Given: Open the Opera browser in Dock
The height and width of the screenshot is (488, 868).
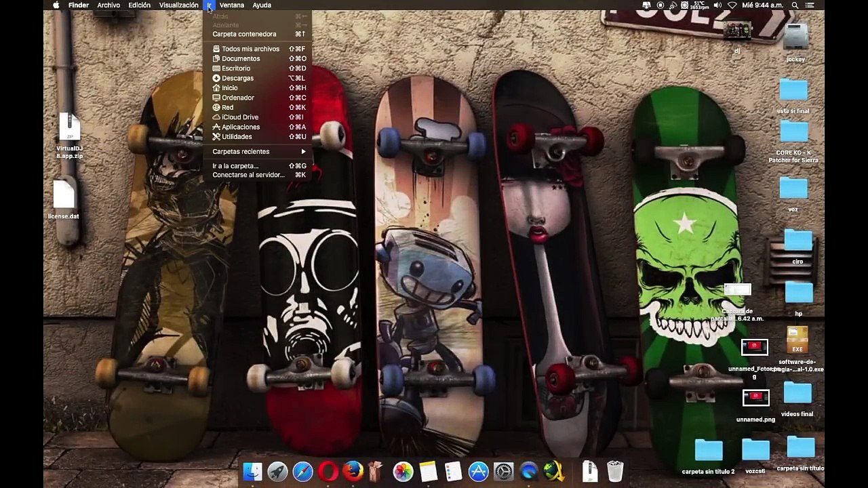Looking at the screenshot, I should point(328,471).
